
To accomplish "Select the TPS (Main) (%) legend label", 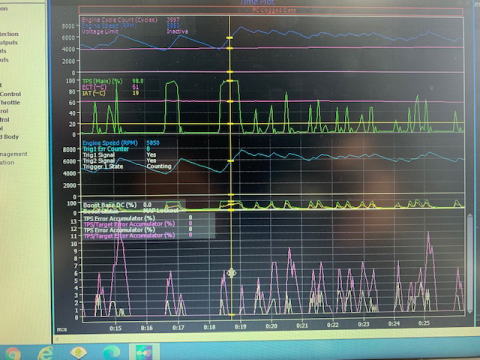I will [102, 81].
